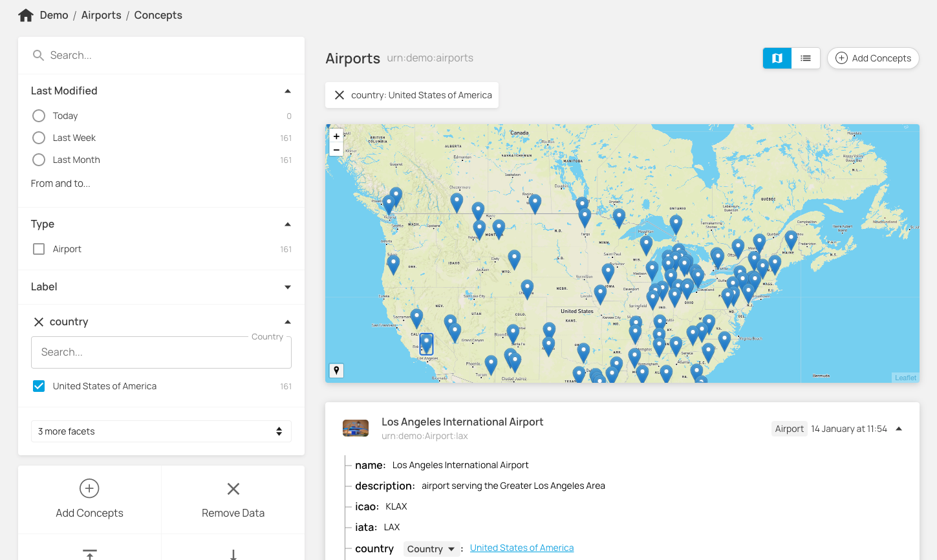Clear the country facet with X icon

(x=39, y=322)
